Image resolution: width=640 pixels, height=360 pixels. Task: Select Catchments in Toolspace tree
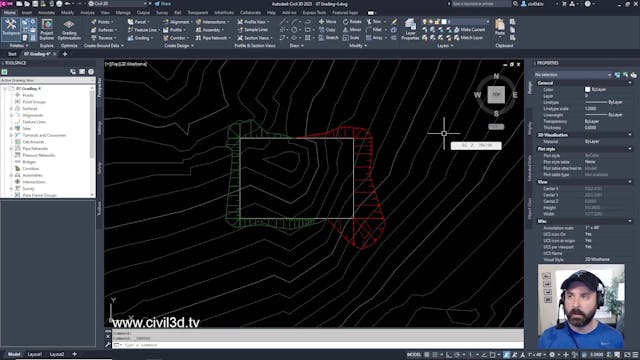tap(33, 142)
